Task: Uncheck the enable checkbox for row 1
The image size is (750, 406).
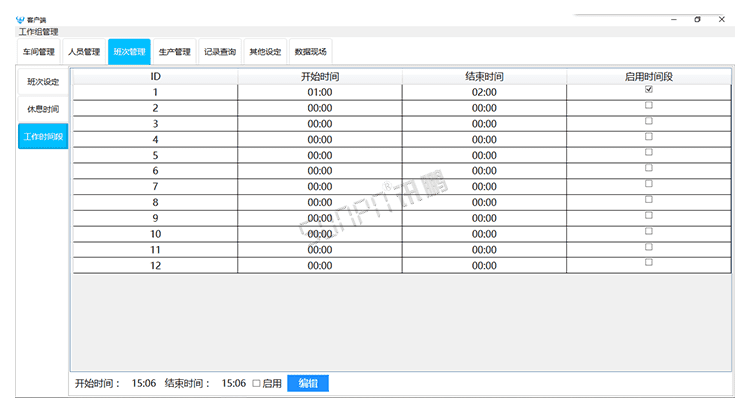Action: [649, 90]
